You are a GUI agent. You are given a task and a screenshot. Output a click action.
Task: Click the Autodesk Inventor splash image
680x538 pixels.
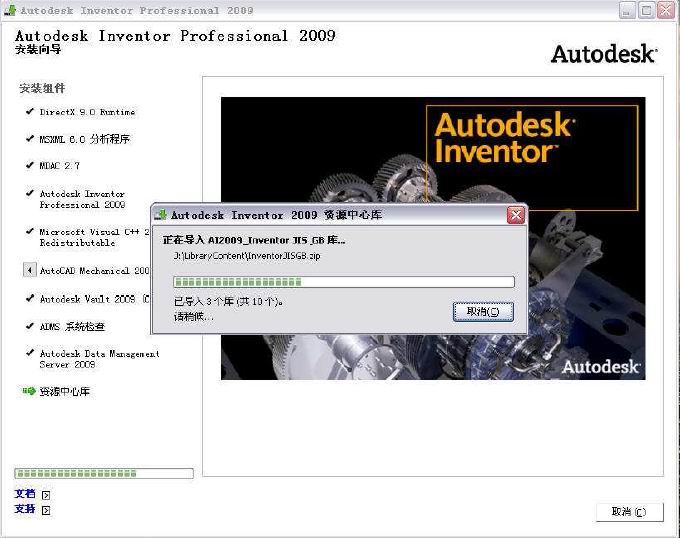(433, 238)
